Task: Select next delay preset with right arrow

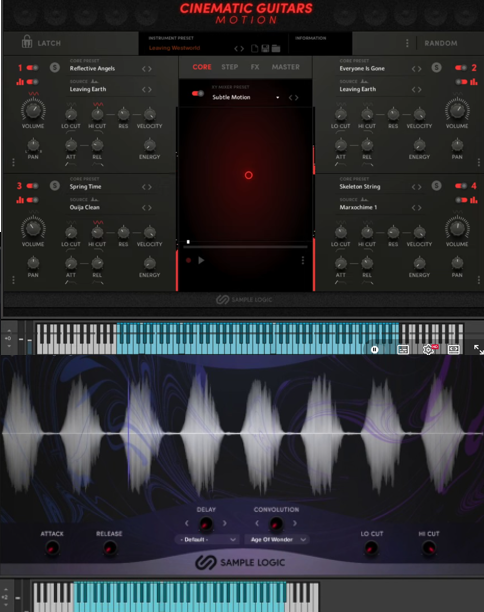Action: (x=225, y=523)
